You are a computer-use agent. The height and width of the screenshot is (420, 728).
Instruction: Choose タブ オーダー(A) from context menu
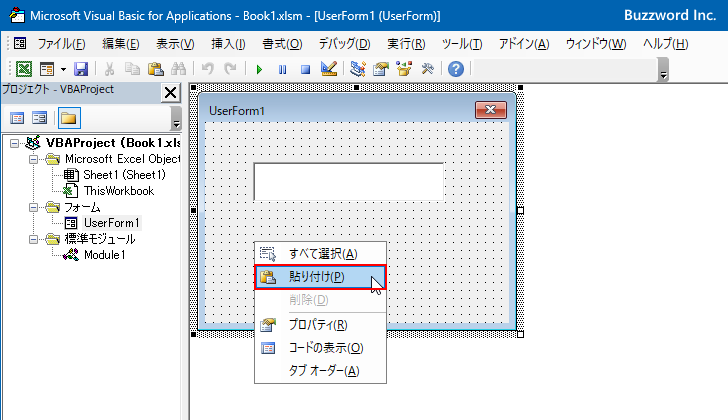pos(320,371)
